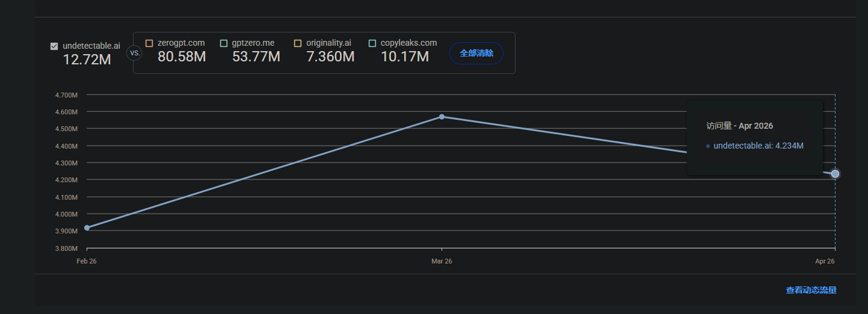868x314 pixels.
Task: Click the blue series dot in tooltip
Action: 708,146
